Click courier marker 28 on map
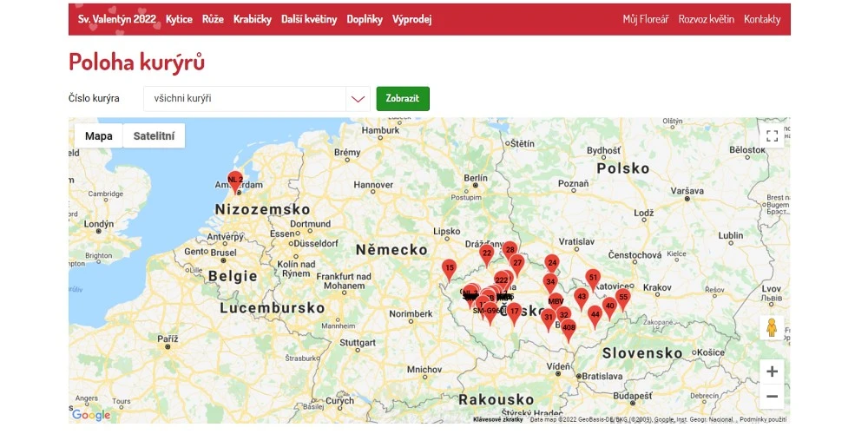The image size is (868, 434). pyautogui.click(x=510, y=251)
